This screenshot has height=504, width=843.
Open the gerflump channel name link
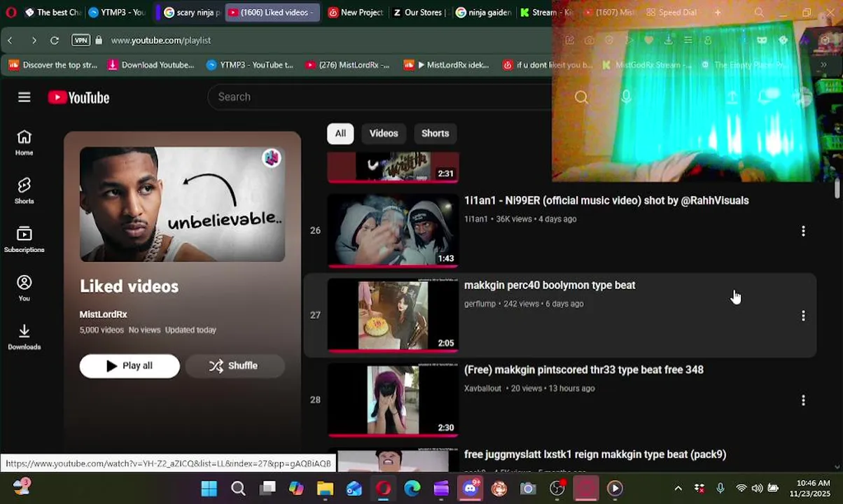point(480,304)
